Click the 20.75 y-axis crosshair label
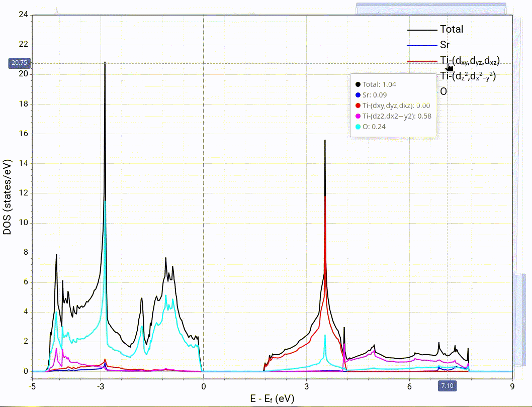The image size is (532, 407). pyautogui.click(x=19, y=63)
